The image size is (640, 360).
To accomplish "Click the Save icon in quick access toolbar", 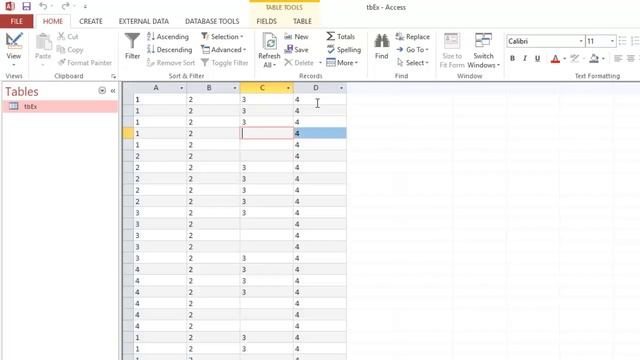I will pos(27,6).
